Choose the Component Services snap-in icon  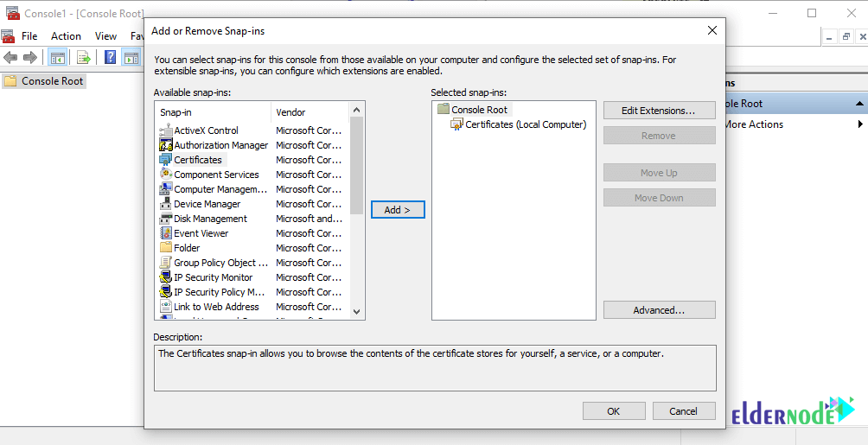(167, 175)
